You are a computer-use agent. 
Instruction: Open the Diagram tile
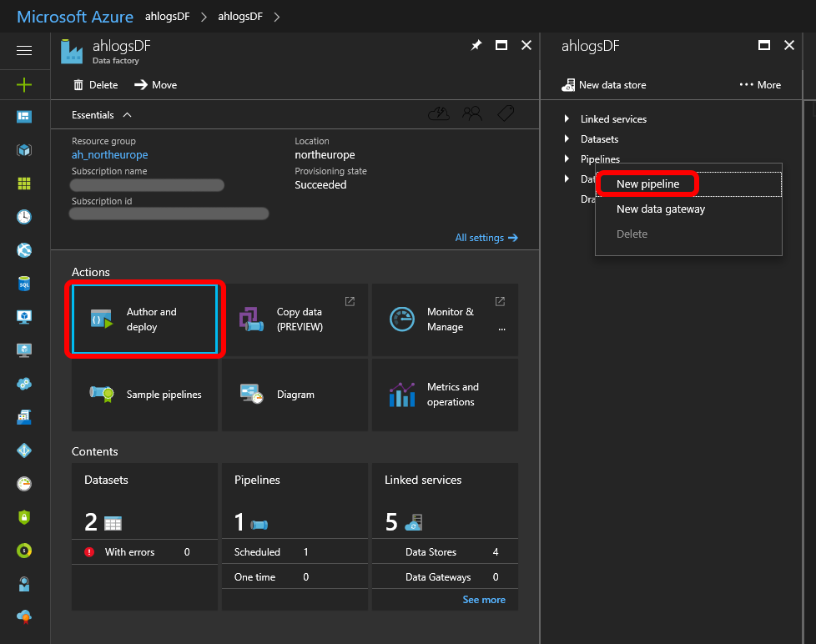pyautogui.click(x=295, y=395)
